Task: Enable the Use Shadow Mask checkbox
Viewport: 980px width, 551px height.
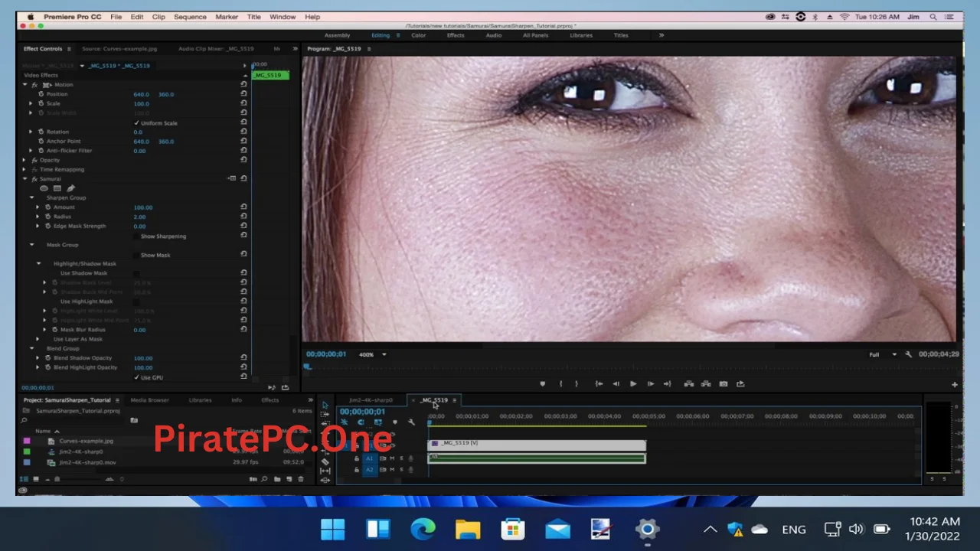Action: [x=136, y=273]
